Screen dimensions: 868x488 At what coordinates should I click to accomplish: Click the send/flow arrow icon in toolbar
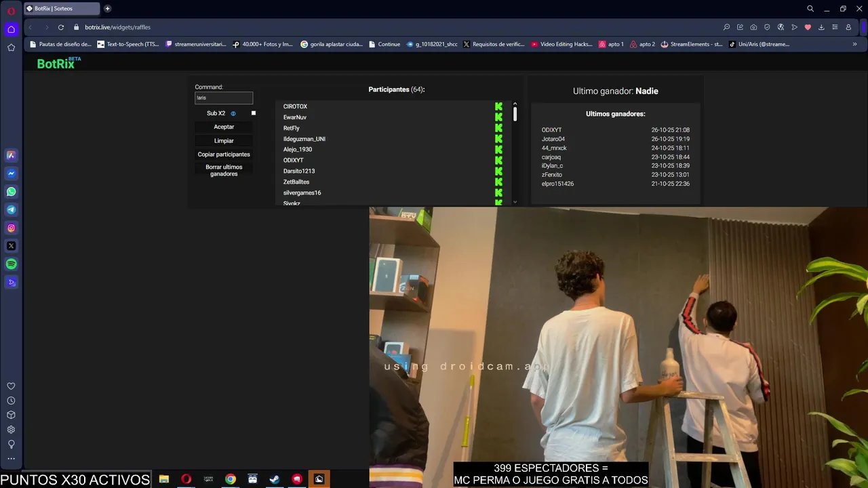tap(794, 27)
